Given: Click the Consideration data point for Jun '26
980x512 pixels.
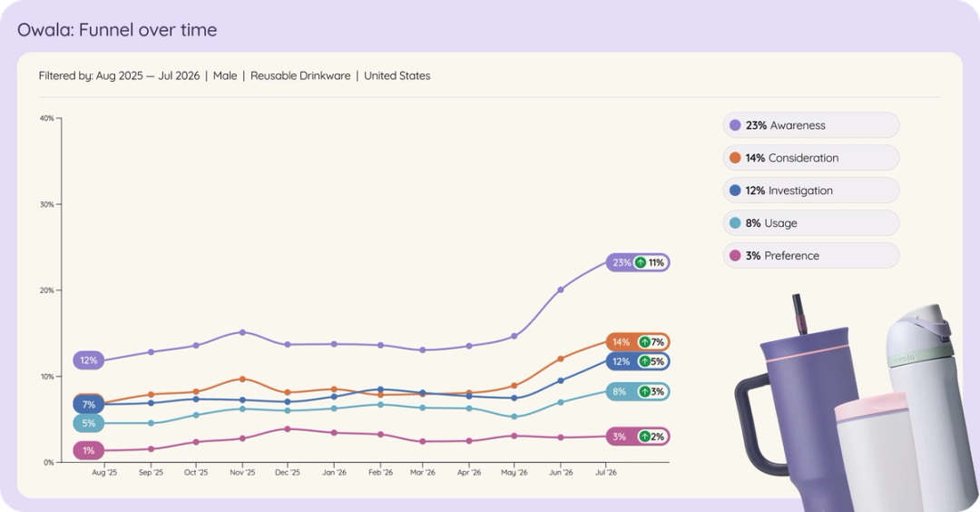Looking at the screenshot, I should pyautogui.click(x=561, y=359).
